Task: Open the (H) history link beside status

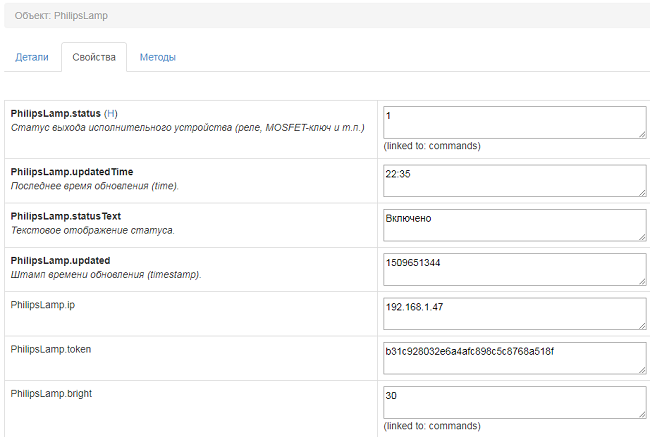Action: tap(111, 114)
